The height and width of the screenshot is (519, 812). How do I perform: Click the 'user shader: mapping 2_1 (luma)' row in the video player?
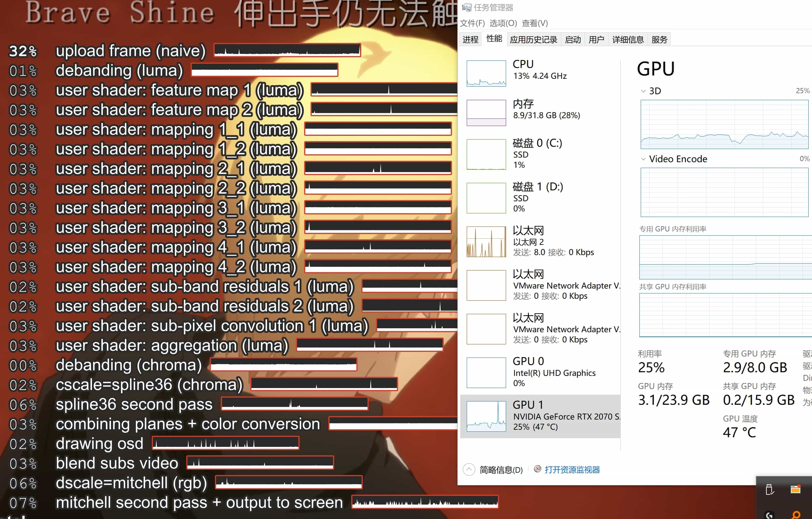[x=230, y=169]
